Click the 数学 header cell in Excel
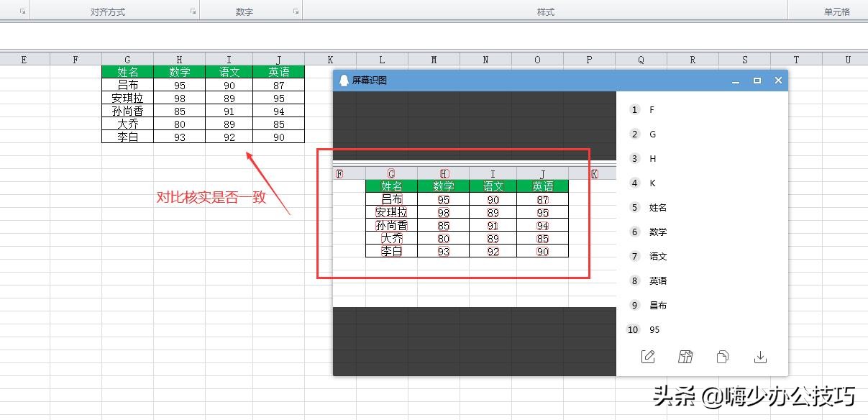Image resolution: width=868 pixels, height=420 pixels. click(x=179, y=72)
